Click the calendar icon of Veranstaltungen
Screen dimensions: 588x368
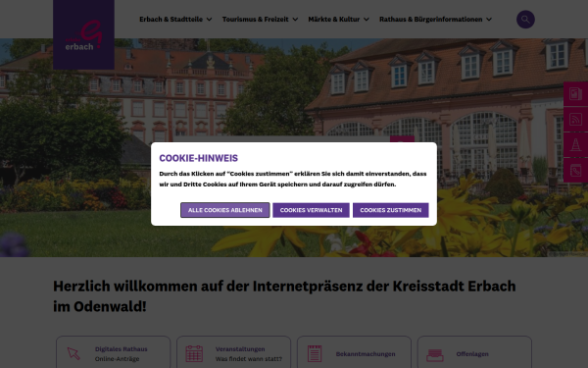[194, 353]
